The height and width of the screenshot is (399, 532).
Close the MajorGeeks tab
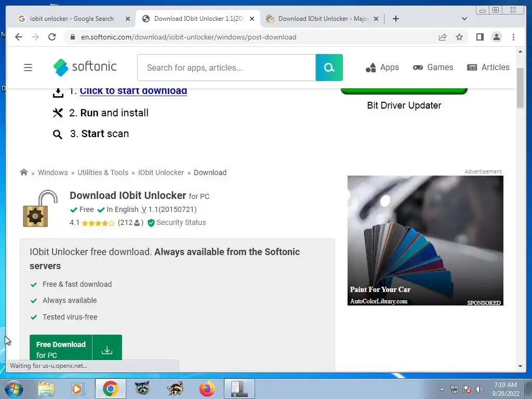point(376,19)
